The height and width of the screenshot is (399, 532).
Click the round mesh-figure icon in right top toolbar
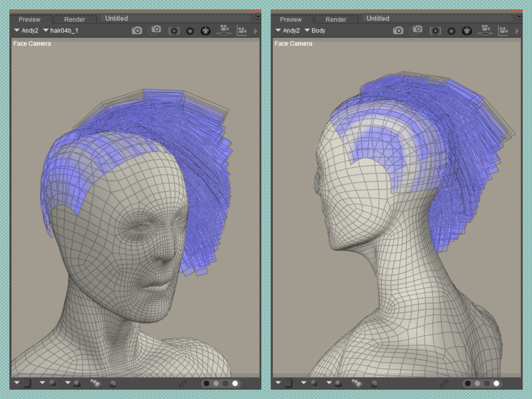coord(467,31)
